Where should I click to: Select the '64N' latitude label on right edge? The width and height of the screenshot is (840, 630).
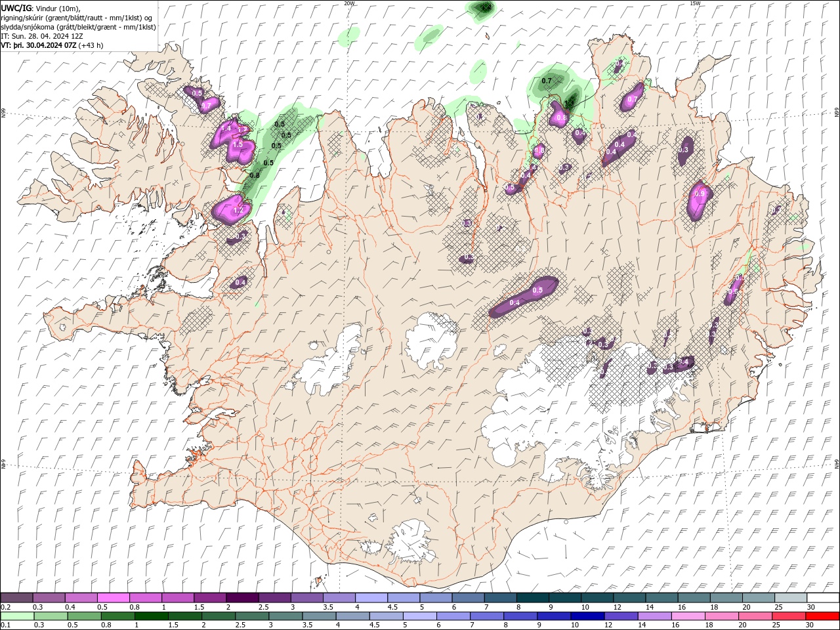tap(837, 463)
